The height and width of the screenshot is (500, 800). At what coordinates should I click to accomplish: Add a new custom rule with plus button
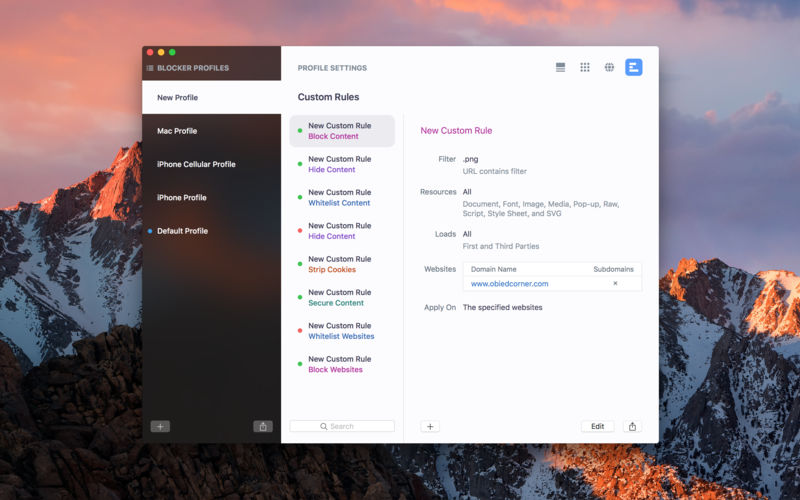[430, 427]
